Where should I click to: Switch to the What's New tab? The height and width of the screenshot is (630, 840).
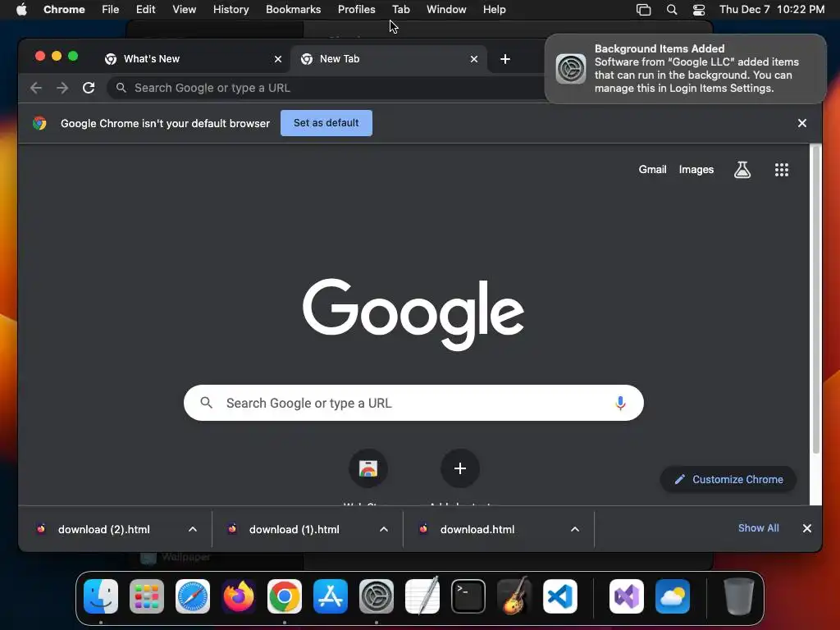tap(192, 59)
